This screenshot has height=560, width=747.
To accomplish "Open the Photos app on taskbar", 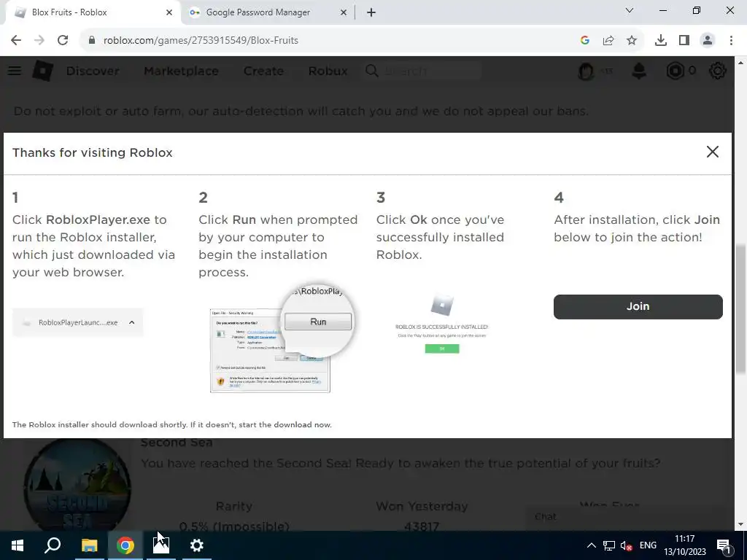I will (161, 545).
